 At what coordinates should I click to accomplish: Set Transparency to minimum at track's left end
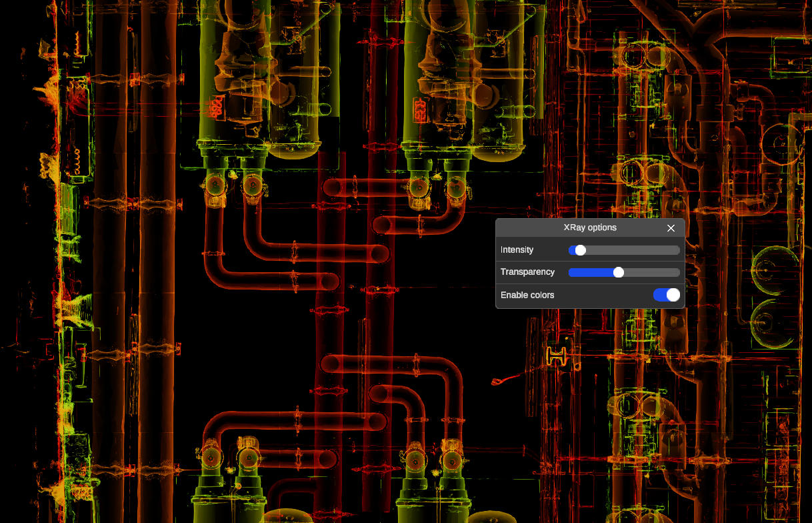coord(570,272)
